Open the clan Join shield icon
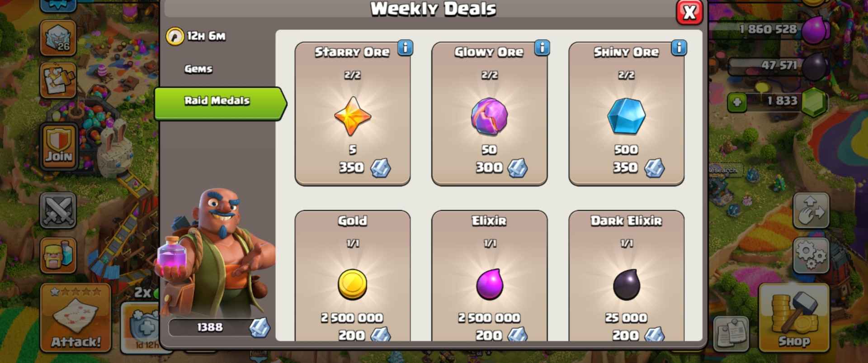Image resolution: width=868 pixels, height=363 pixels. tap(59, 146)
